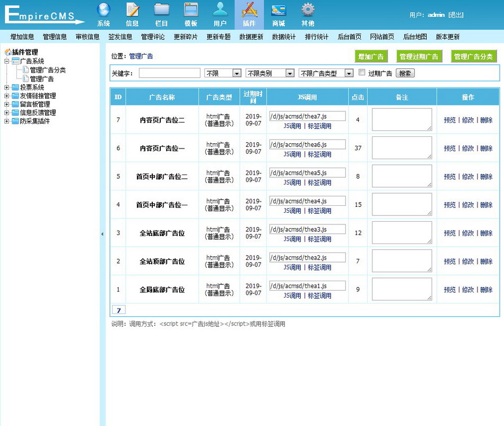
Task: Click JS调用 link for 全站底部广告位
Action: pyautogui.click(x=292, y=239)
